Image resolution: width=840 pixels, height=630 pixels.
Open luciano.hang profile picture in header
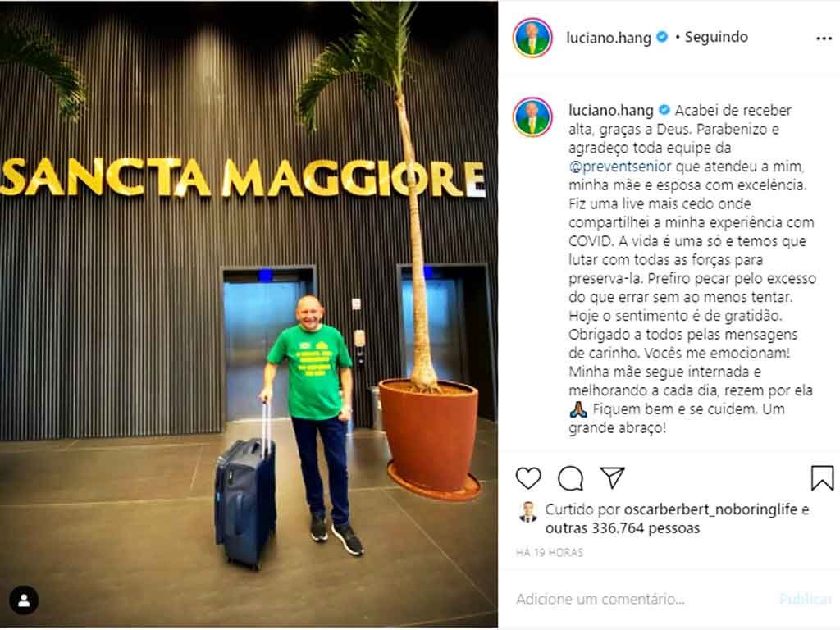pyautogui.click(x=532, y=38)
